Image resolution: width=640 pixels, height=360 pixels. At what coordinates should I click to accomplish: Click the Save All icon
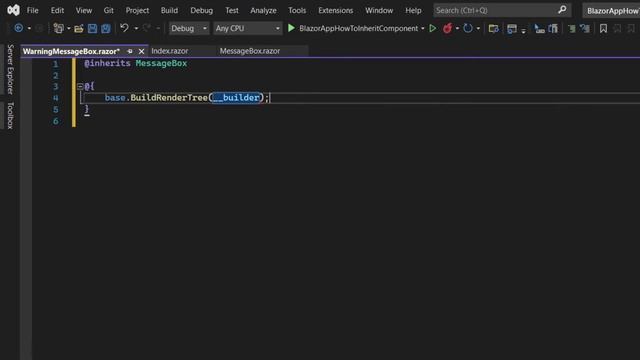(106, 28)
